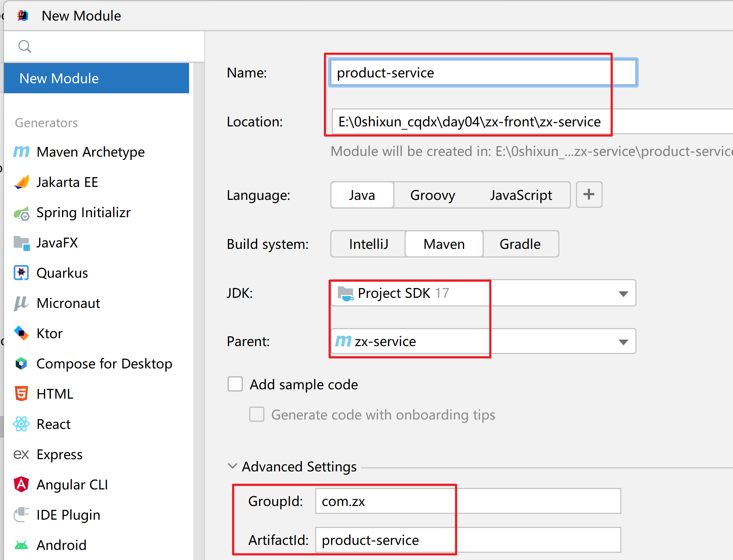
Task: Choose Maven Archetype generator
Action: (x=91, y=152)
